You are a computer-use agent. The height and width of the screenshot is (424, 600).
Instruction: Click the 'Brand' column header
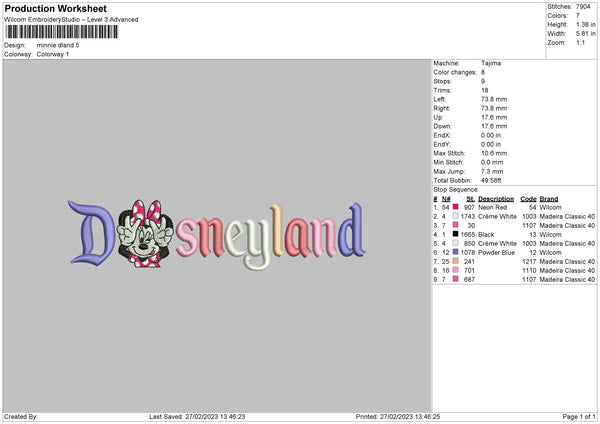tap(549, 199)
